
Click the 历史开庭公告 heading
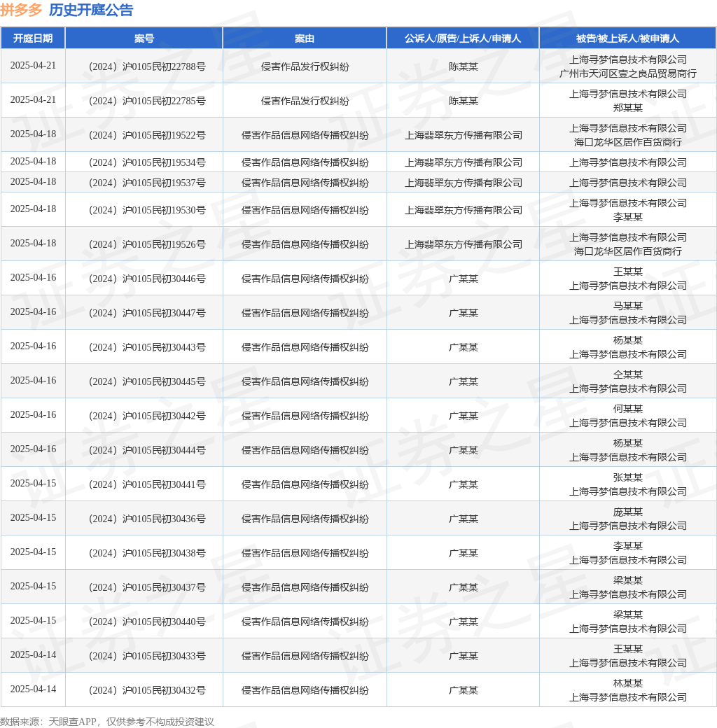point(91,10)
